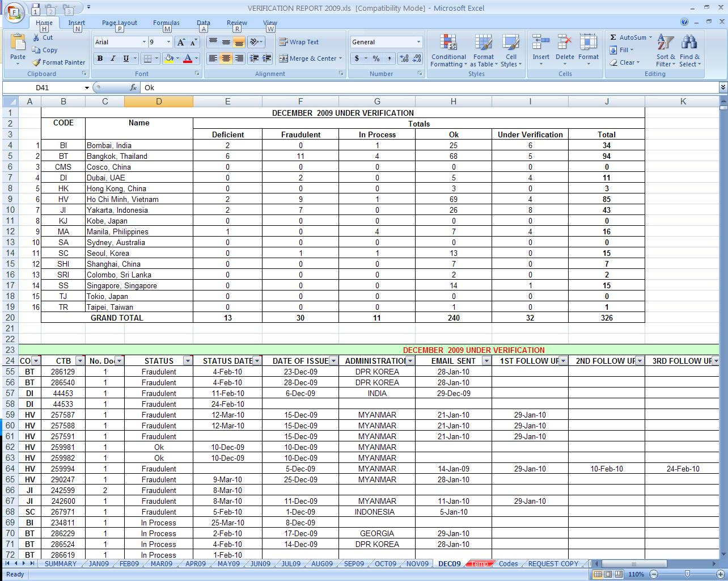The width and height of the screenshot is (728, 581).
Task: Open the Formulas ribbon tab
Action: pyautogui.click(x=166, y=23)
